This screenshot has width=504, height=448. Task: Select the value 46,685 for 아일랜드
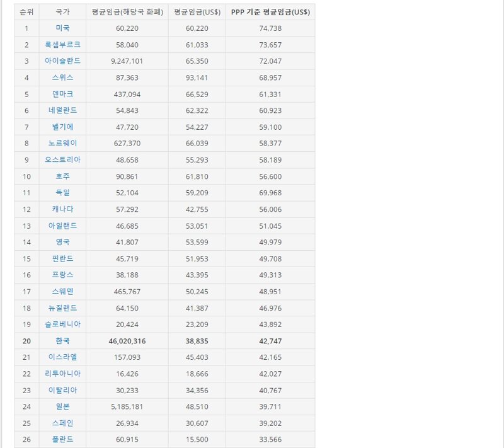[x=127, y=226]
